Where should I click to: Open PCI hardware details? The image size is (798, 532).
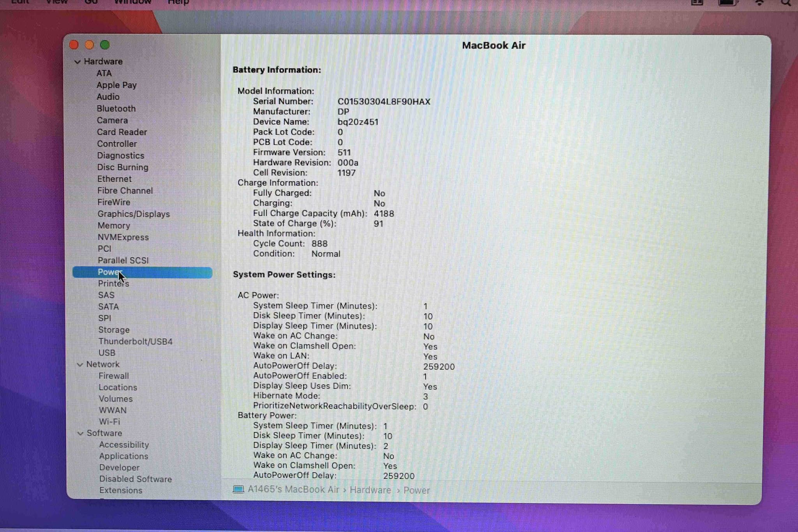[x=104, y=248]
